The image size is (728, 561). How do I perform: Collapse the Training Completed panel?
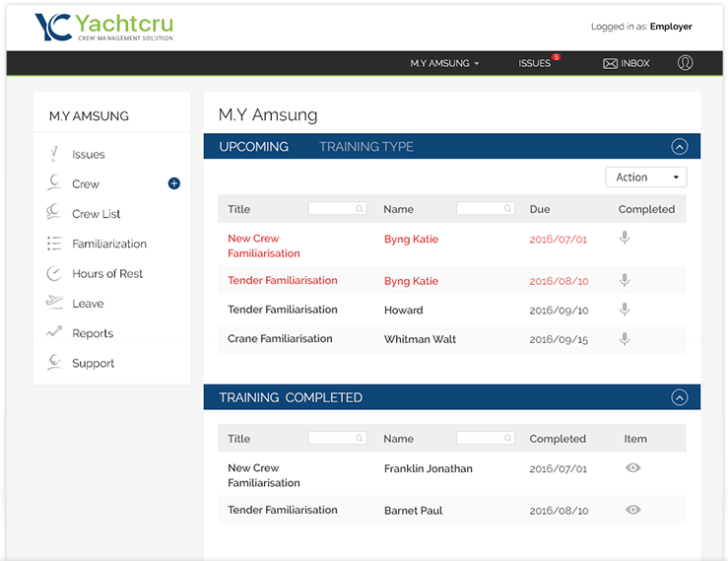(x=680, y=397)
